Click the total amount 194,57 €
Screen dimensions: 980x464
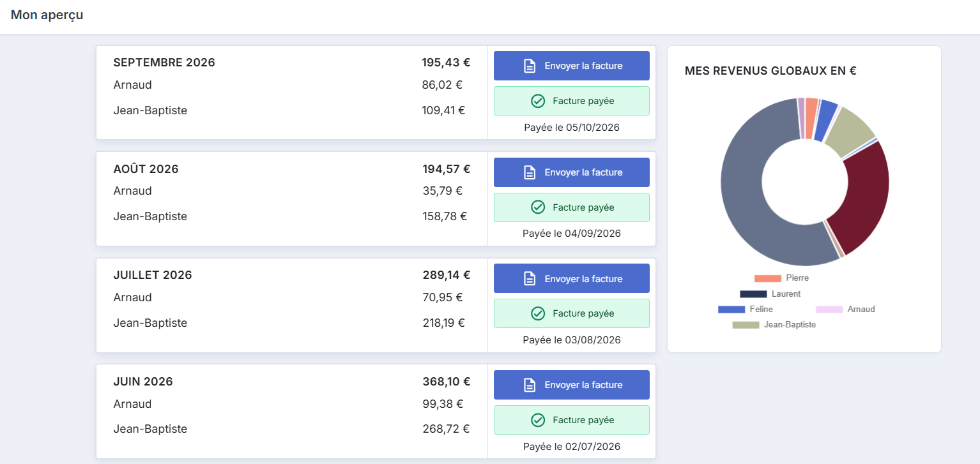click(446, 169)
